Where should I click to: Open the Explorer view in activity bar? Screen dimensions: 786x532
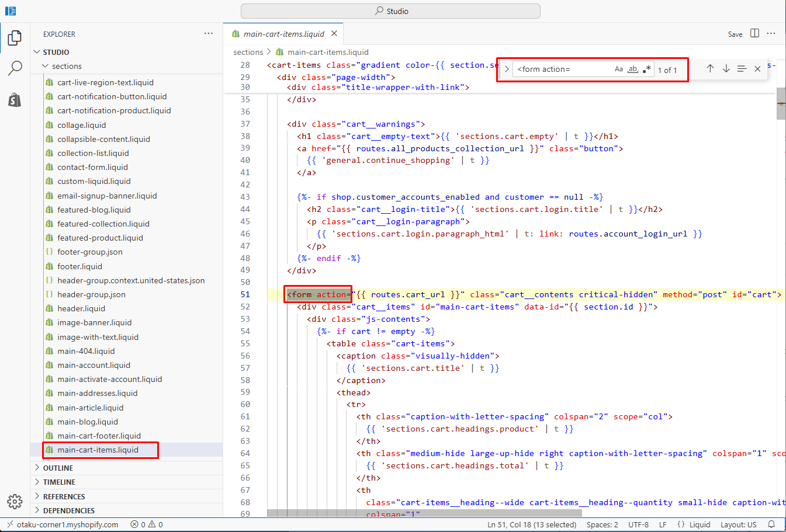15,38
